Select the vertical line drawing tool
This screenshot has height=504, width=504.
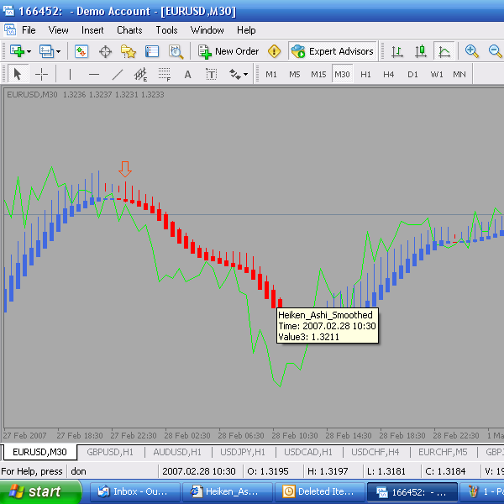pyautogui.click(x=70, y=74)
